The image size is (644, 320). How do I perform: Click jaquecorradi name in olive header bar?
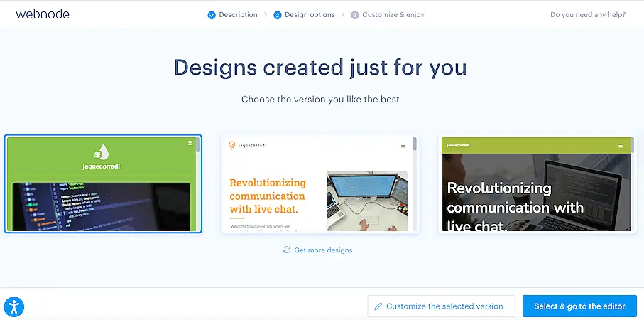tap(458, 145)
